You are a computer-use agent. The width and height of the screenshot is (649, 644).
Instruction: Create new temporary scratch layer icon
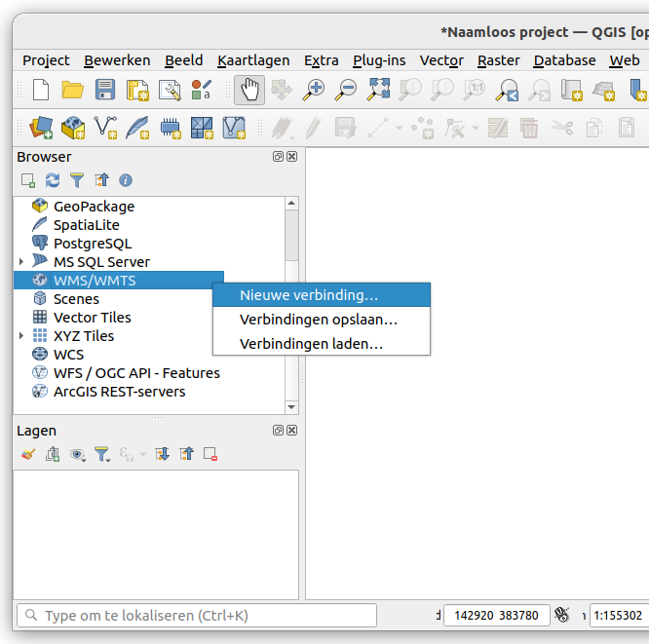click(x=171, y=129)
